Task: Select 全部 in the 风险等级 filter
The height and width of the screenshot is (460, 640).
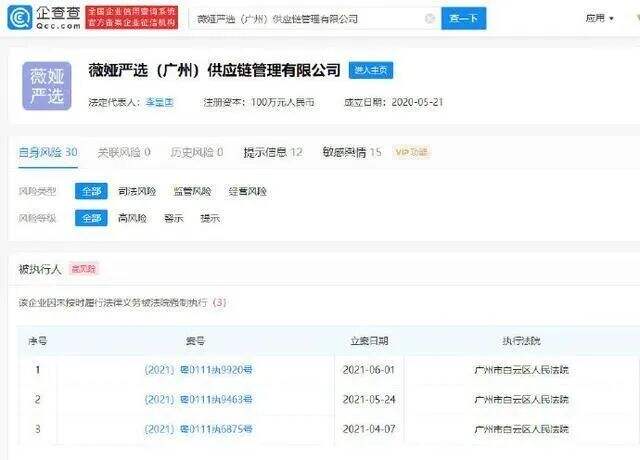Action: pyautogui.click(x=91, y=218)
